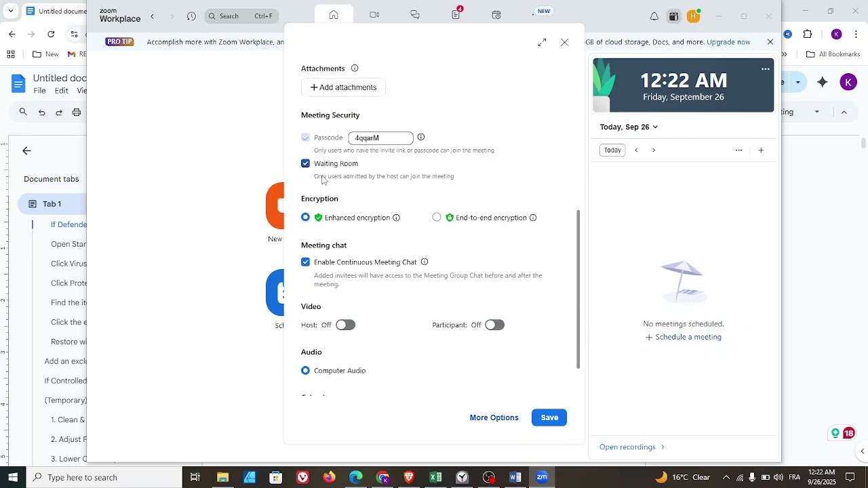Go to next day in calendar
This screenshot has width=868, height=488.
(x=654, y=150)
